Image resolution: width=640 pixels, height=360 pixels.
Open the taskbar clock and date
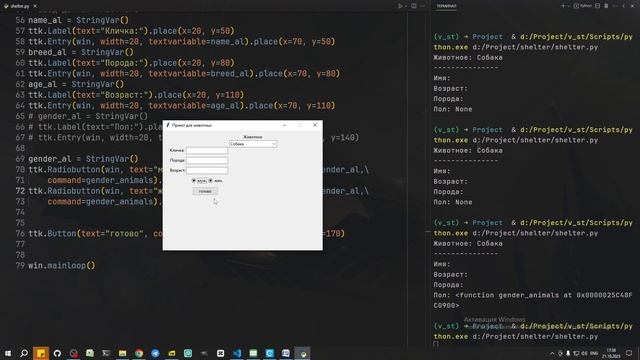[611, 353]
